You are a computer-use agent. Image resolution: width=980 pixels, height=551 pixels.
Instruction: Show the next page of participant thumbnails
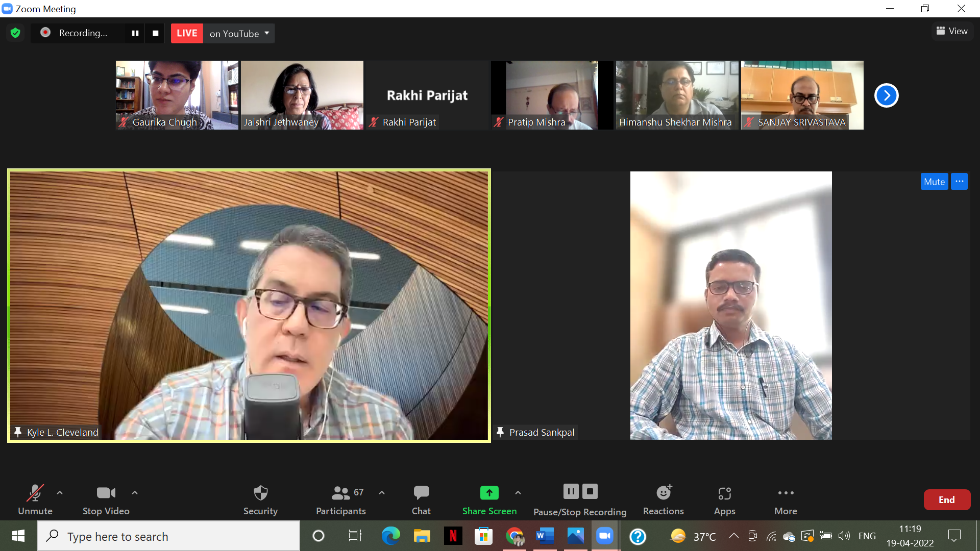[x=886, y=95]
